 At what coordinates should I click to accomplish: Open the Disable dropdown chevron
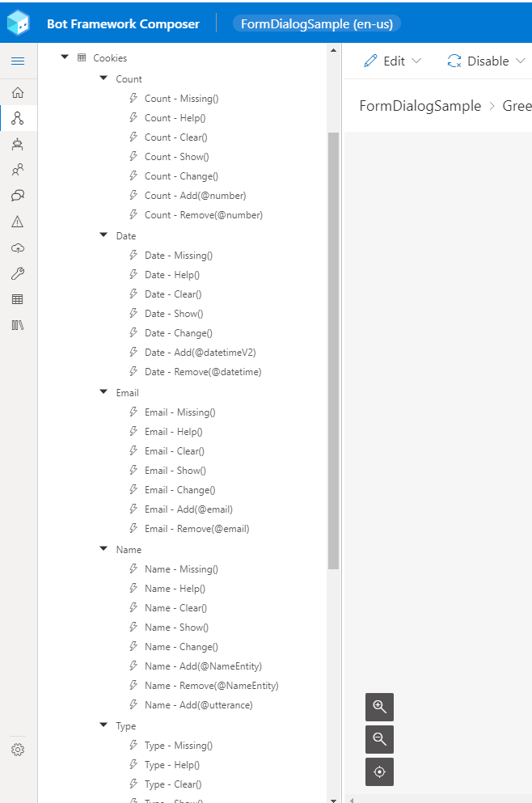point(520,61)
